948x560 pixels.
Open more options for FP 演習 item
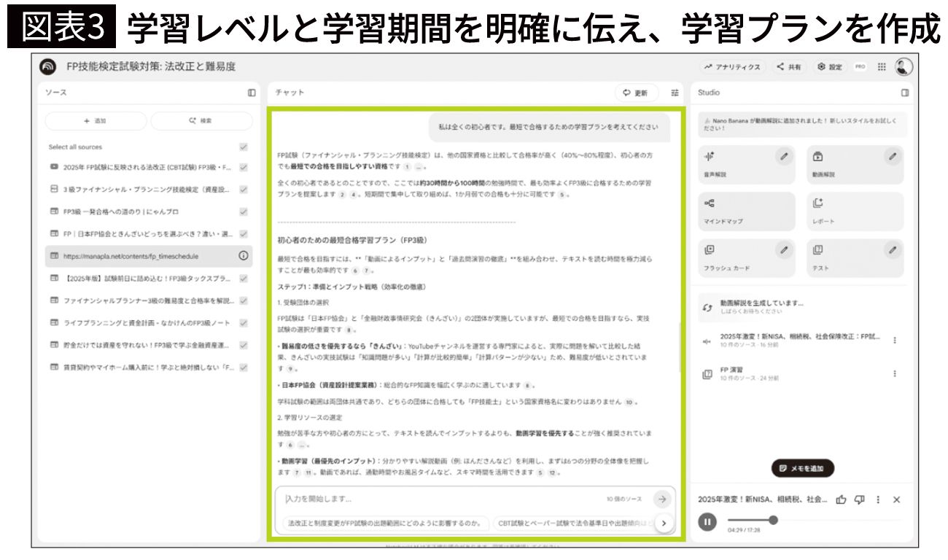[x=895, y=373]
